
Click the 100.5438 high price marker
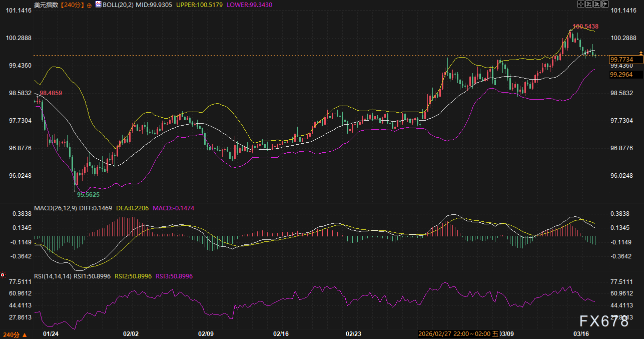(585, 26)
